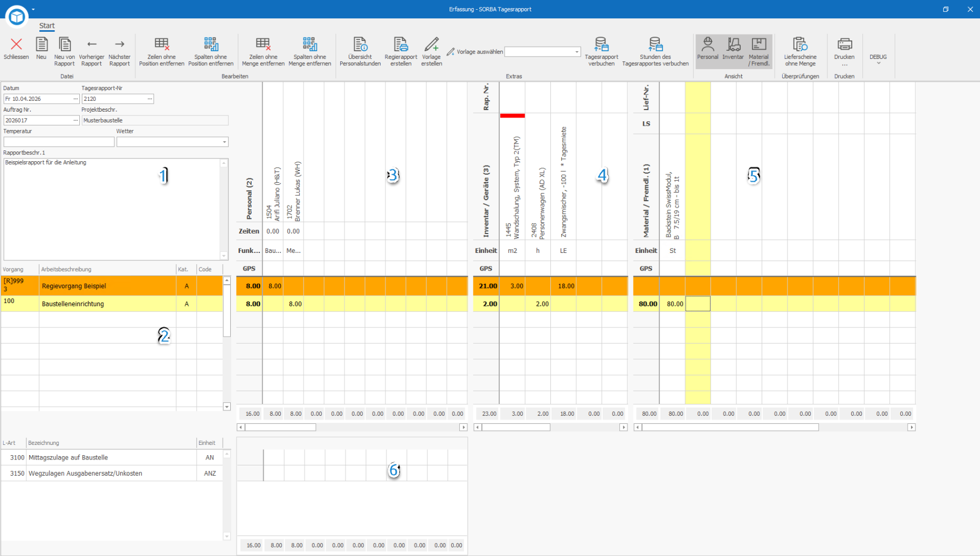
Task: Toggle the Personal view
Action: coord(708,51)
